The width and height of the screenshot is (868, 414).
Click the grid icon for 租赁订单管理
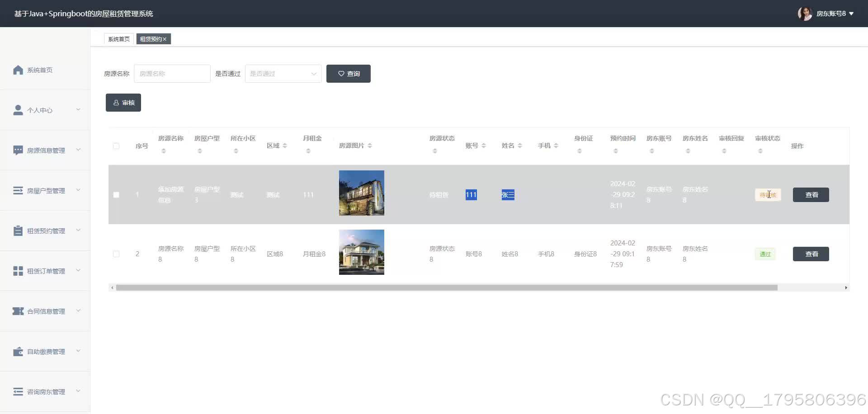pos(18,271)
